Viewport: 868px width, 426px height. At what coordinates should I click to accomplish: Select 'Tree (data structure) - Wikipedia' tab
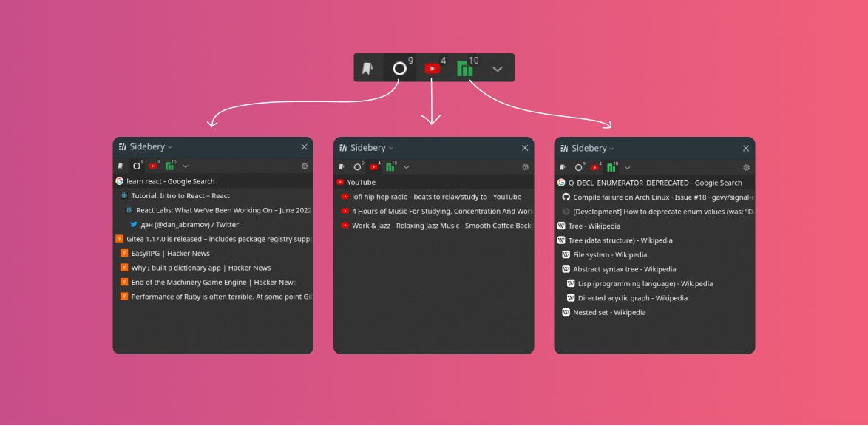654,240
